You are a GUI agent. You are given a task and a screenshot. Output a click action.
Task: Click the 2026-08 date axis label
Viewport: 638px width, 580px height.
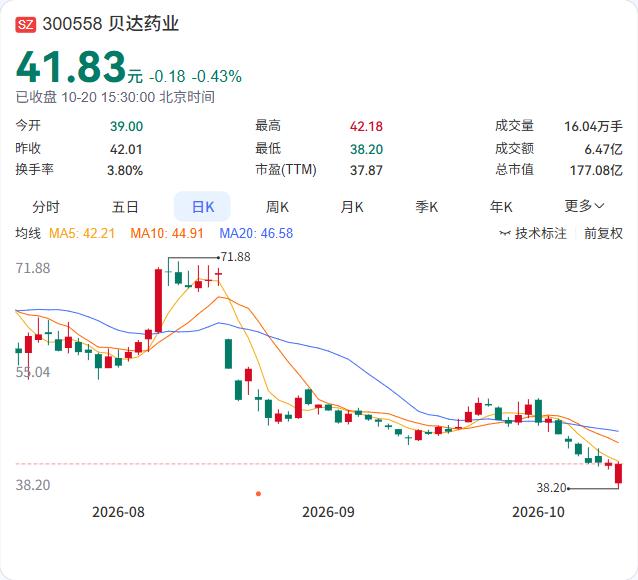point(118,512)
